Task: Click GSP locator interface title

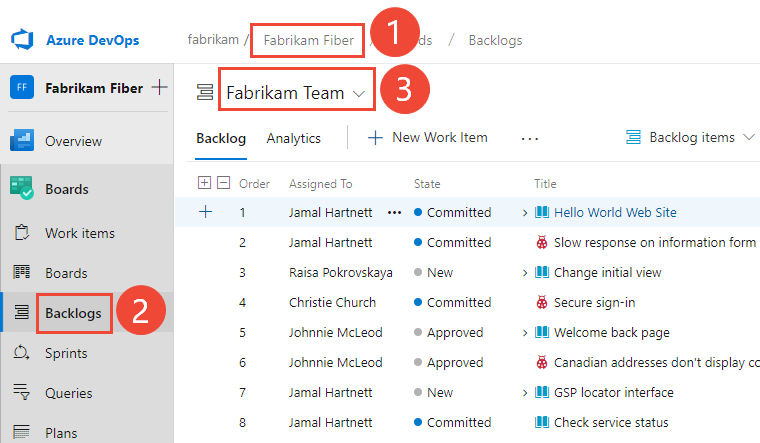Action: click(x=614, y=393)
